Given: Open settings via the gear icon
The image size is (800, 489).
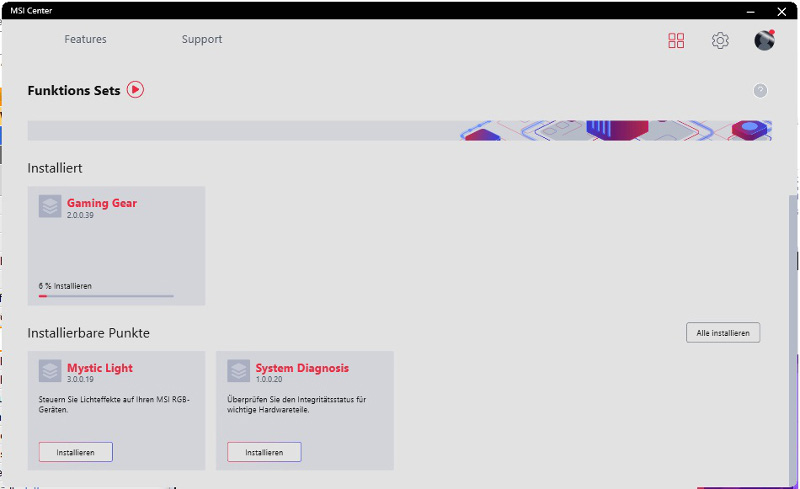Looking at the screenshot, I should pyautogui.click(x=720, y=40).
